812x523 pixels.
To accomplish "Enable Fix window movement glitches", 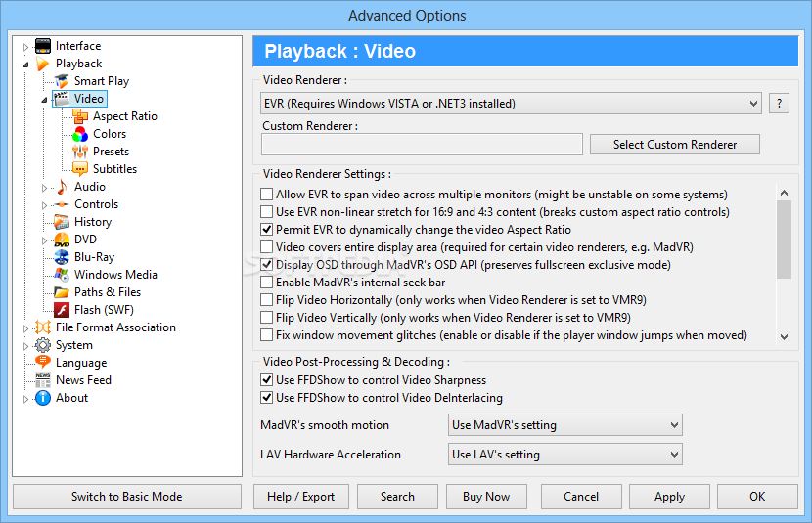I will (267, 335).
